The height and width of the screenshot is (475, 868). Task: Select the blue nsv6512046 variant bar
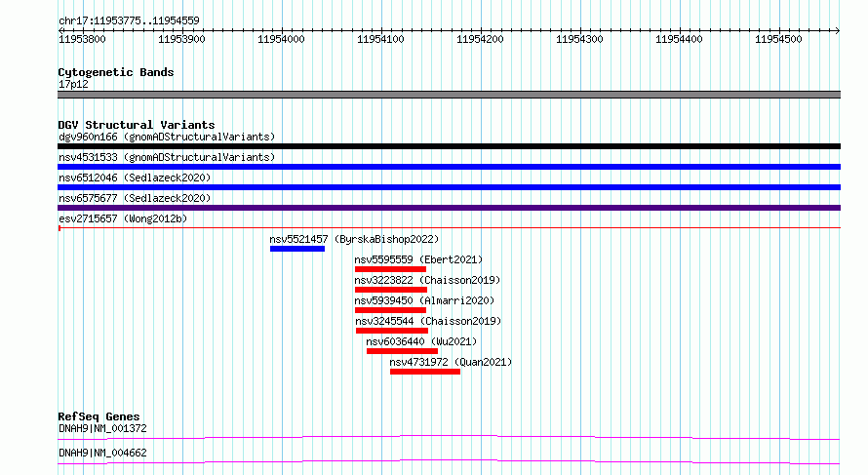(449, 187)
